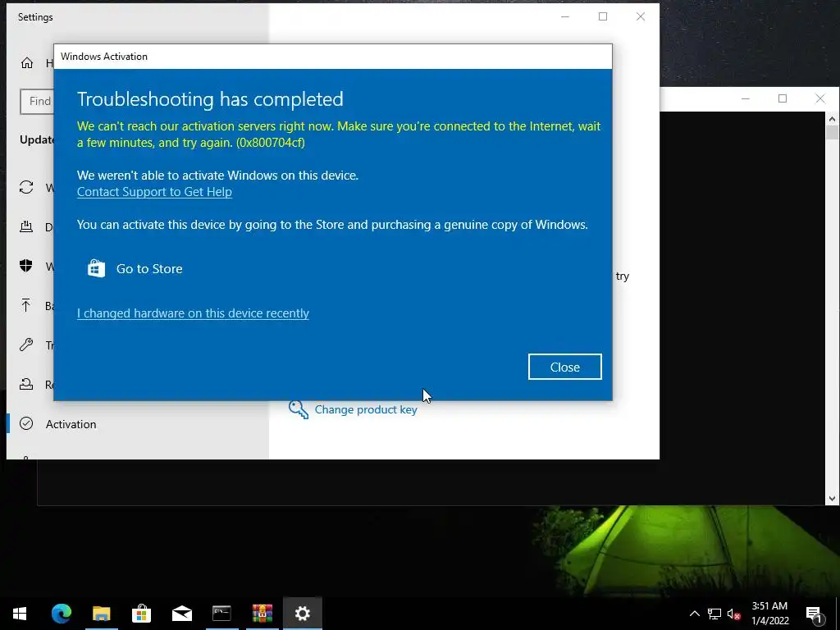Open Contact Support to Get Help link
The image size is (840, 630).
[x=154, y=192]
